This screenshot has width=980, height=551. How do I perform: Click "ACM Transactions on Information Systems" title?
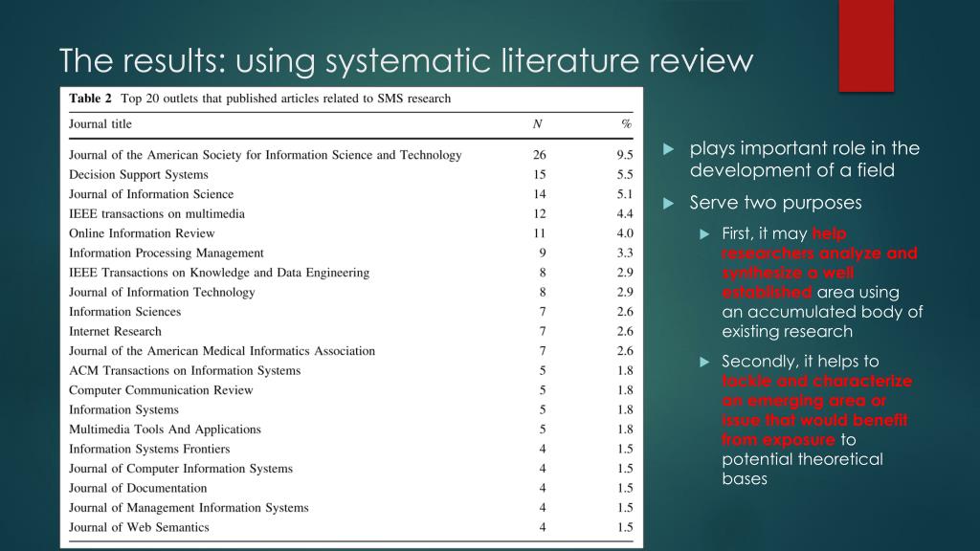point(185,370)
